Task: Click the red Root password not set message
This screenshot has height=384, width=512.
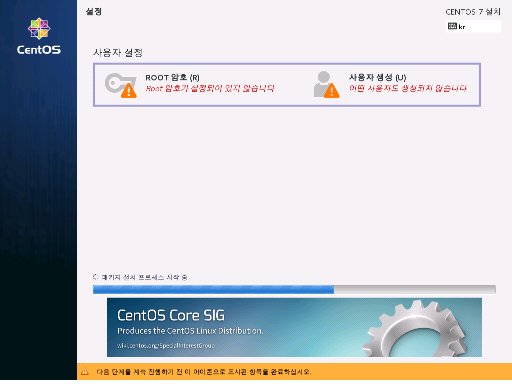Action: (x=210, y=88)
